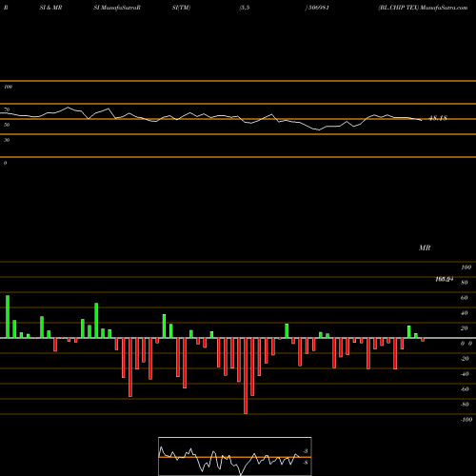Click the 'SI MunafaSutraR' header text
This screenshot has width=476, height=476.
tap(117, 8)
